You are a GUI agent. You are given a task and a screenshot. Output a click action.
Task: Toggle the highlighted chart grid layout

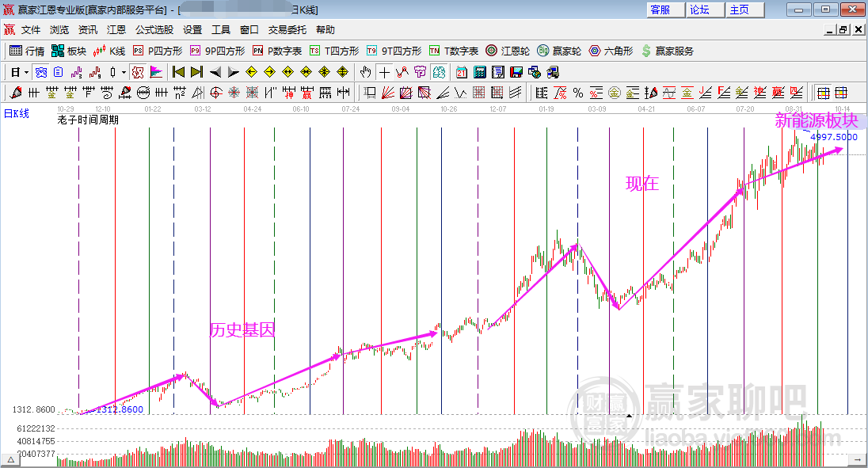click(x=823, y=93)
